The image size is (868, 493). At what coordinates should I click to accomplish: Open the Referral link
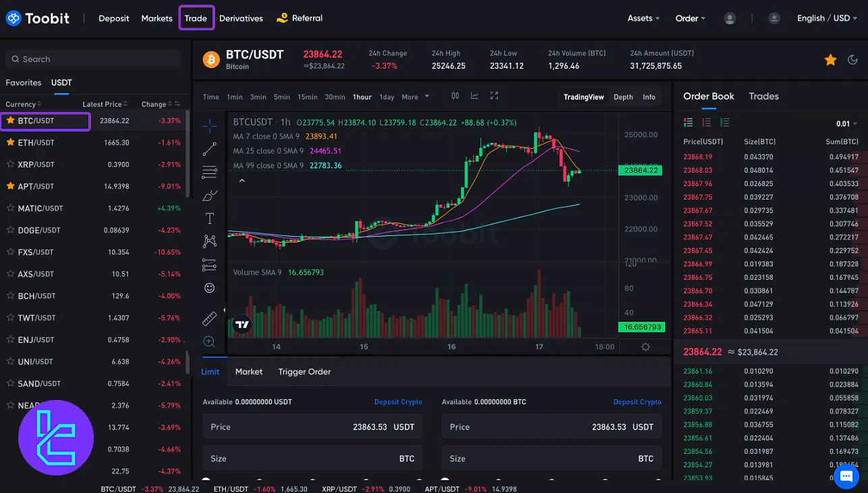point(300,18)
